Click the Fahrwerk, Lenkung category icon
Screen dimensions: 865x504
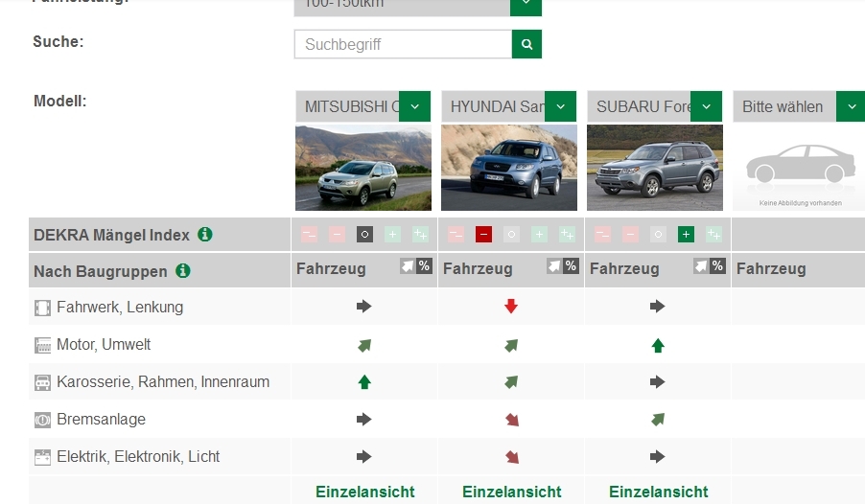point(42,308)
